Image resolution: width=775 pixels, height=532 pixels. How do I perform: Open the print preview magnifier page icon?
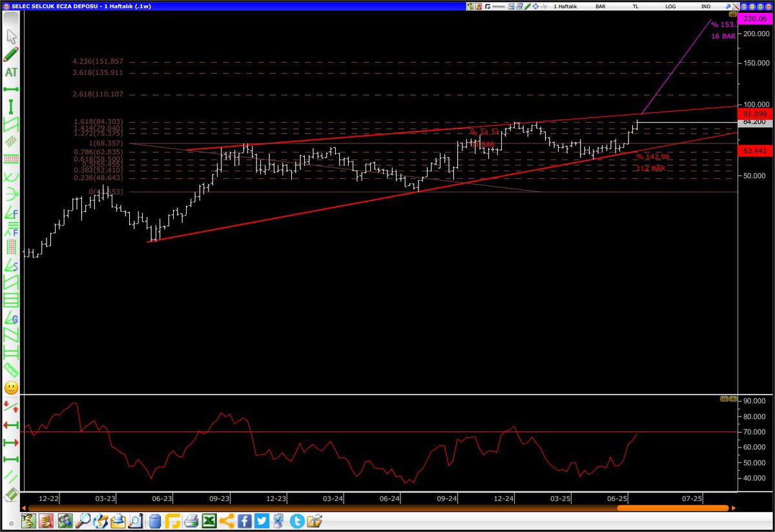(x=135, y=521)
